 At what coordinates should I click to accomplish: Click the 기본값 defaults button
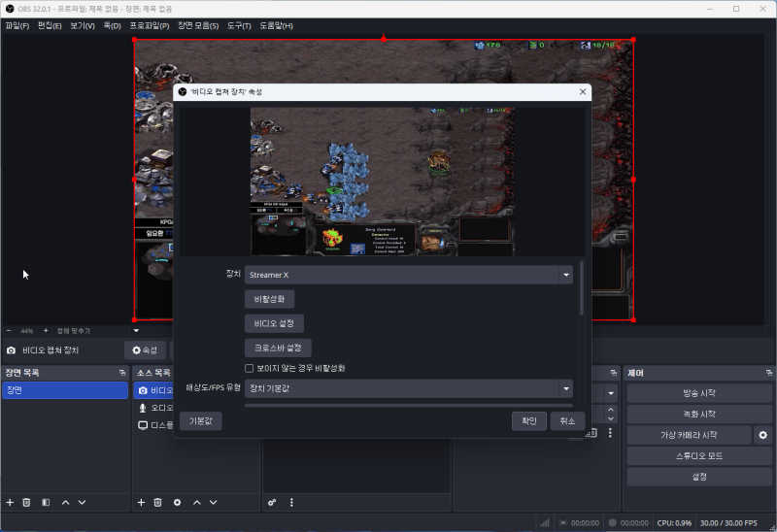tap(201, 421)
